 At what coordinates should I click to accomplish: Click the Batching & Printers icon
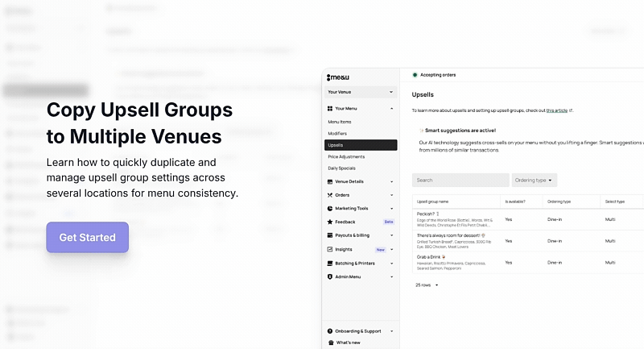pos(330,264)
